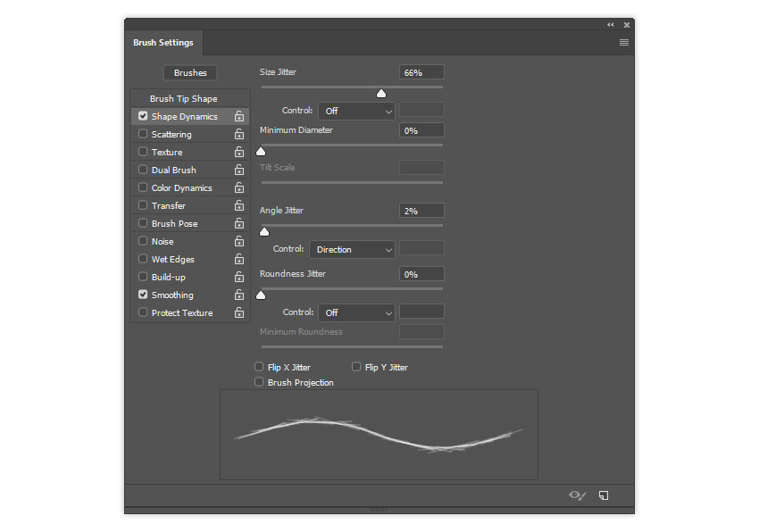Image resolution: width=759 pixels, height=532 pixels.
Task: Select the Brush Pose label
Action: 175,224
